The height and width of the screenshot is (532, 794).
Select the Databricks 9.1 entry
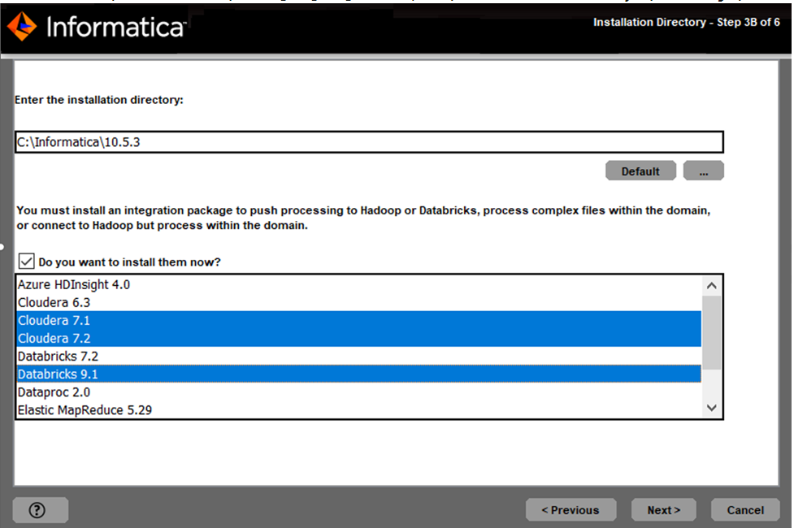click(359, 374)
